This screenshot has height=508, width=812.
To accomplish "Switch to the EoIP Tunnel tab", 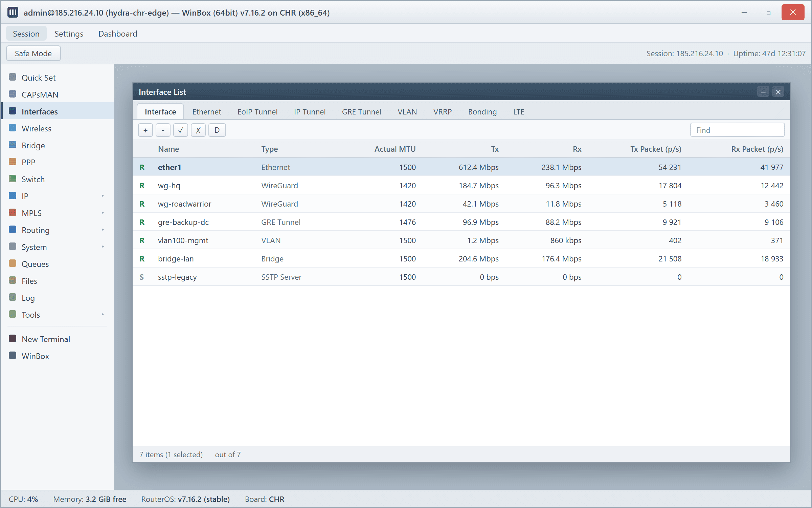I will tap(257, 112).
